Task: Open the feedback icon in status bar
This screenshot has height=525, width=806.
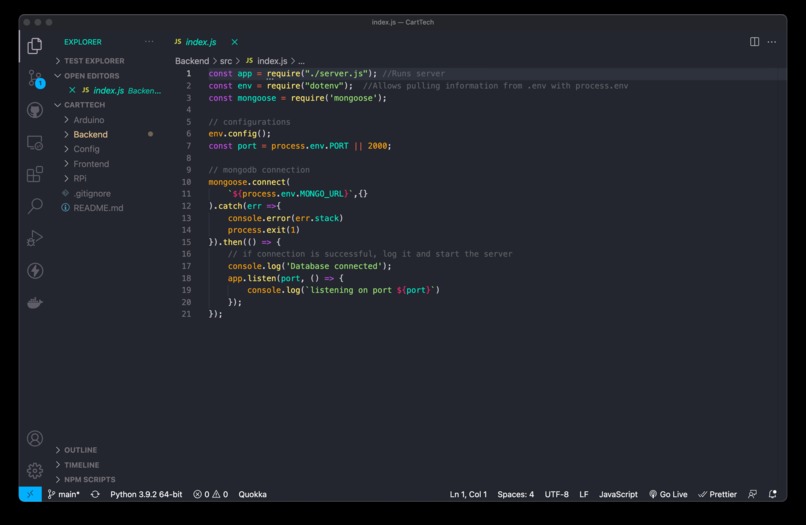Action: point(752,494)
